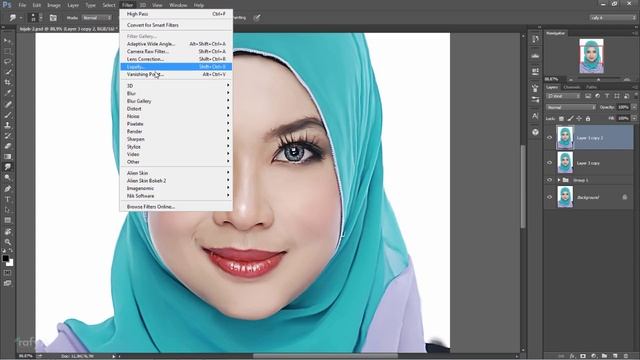Select the Zoom tool
The width and height of the screenshot is (640, 360).
pos(7,242)
